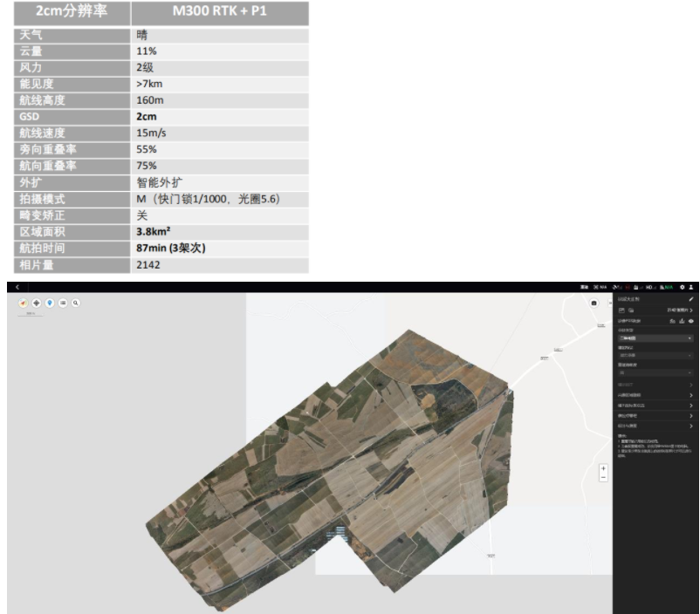700x614 pixels.
Task: Open the 二维地图 reconstruction type dropdown
Action: 655,338
